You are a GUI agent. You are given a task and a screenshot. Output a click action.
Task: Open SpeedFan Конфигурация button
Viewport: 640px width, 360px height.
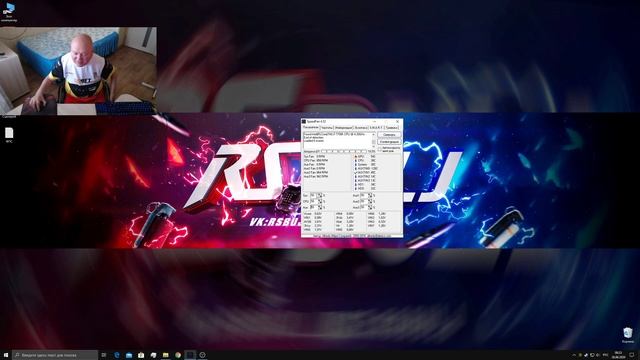pyautogui.click(x=389, y=142)
